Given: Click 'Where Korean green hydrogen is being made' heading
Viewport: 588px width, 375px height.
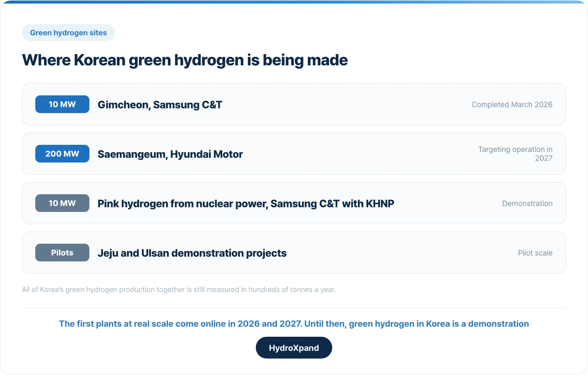Looking at the screenshot, I should 185,60.
